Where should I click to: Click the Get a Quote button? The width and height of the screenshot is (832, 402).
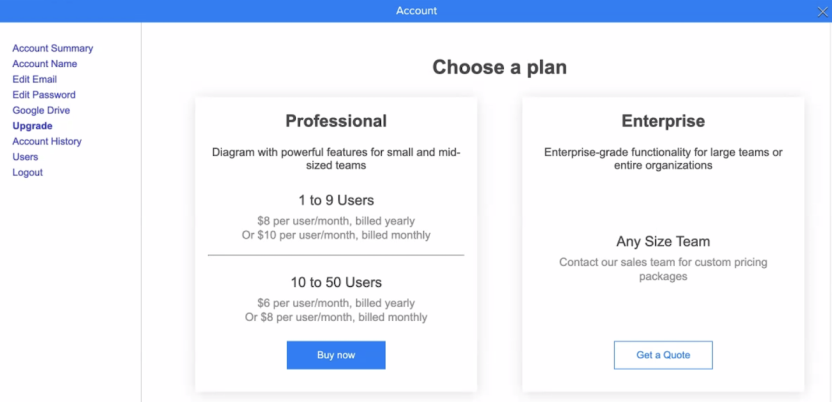(663, 355)
